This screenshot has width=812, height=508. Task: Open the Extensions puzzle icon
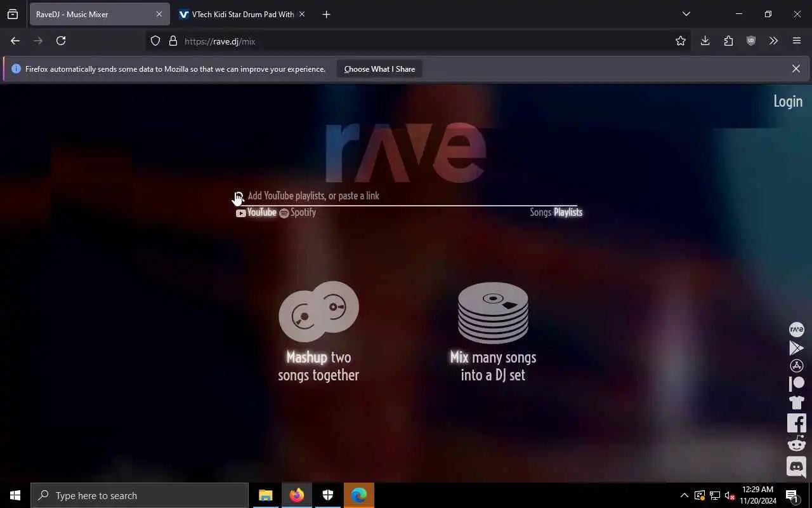point(728,41)
